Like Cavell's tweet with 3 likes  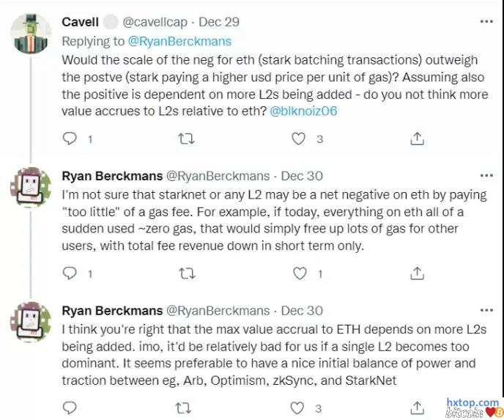tap(298, 138)
